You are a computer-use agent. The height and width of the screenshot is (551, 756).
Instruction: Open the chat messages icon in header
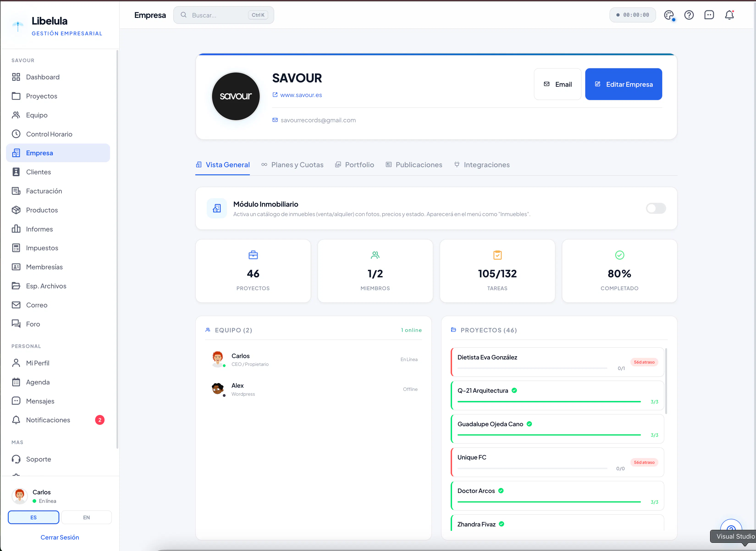pyautogui.click(x=709, y=15)
